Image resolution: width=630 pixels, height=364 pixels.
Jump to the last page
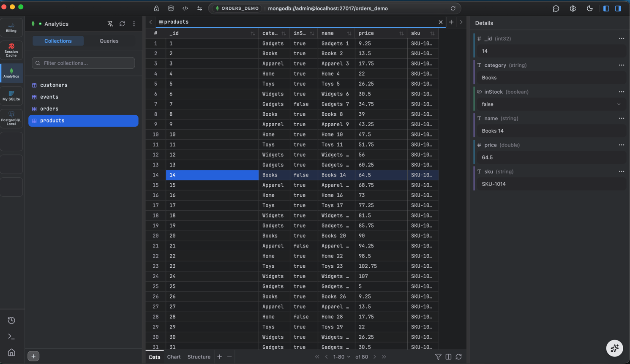384,357
